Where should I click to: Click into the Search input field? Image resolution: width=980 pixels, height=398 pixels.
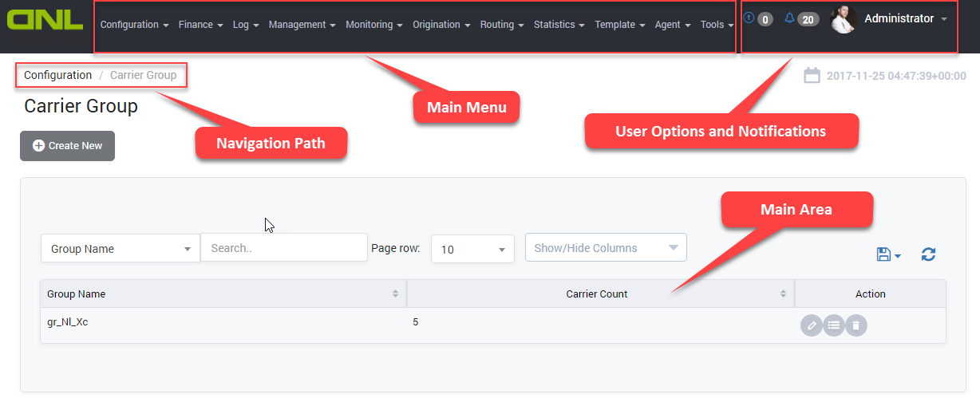point(283,248)
